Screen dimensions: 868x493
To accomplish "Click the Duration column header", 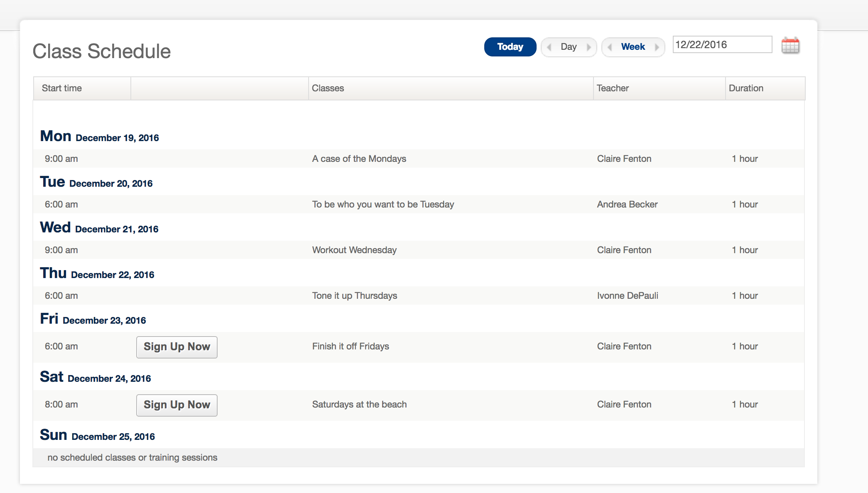I will point(746,88).
